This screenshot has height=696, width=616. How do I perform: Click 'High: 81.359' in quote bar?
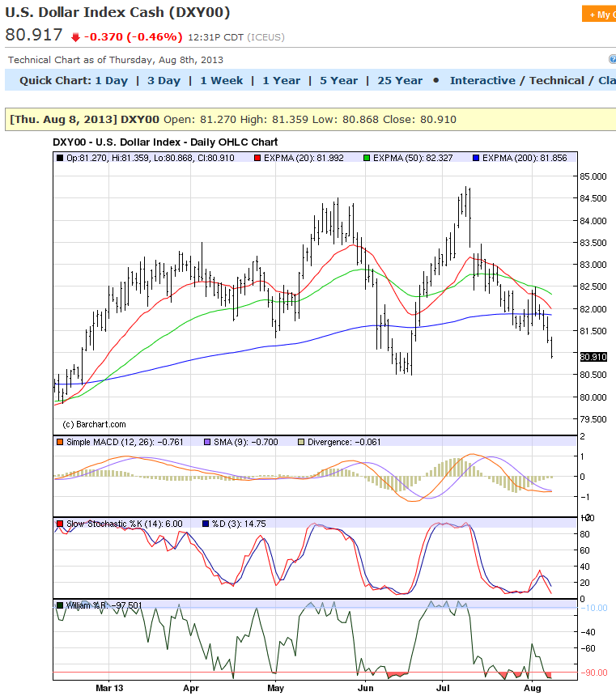point(274,120)
